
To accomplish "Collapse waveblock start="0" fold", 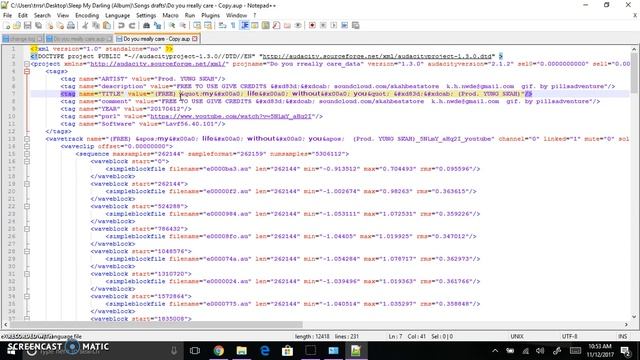I will click(27, 161).
